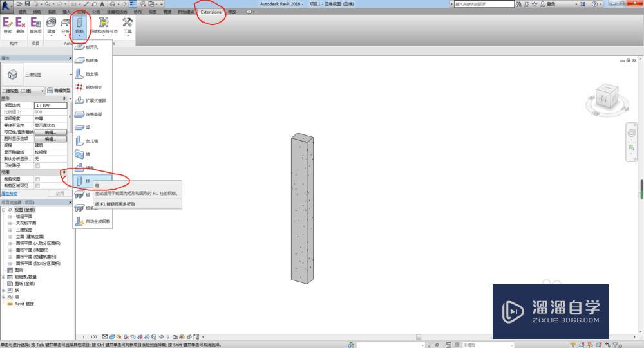Open the 三维视图: (三维) instance filter dropdown
This screenshot has height=348, width=644.
tap(23, 91)
